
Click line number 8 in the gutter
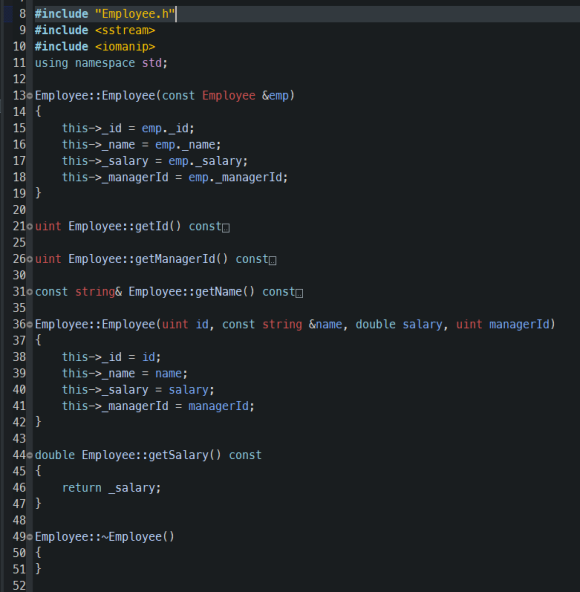(22, 14)
